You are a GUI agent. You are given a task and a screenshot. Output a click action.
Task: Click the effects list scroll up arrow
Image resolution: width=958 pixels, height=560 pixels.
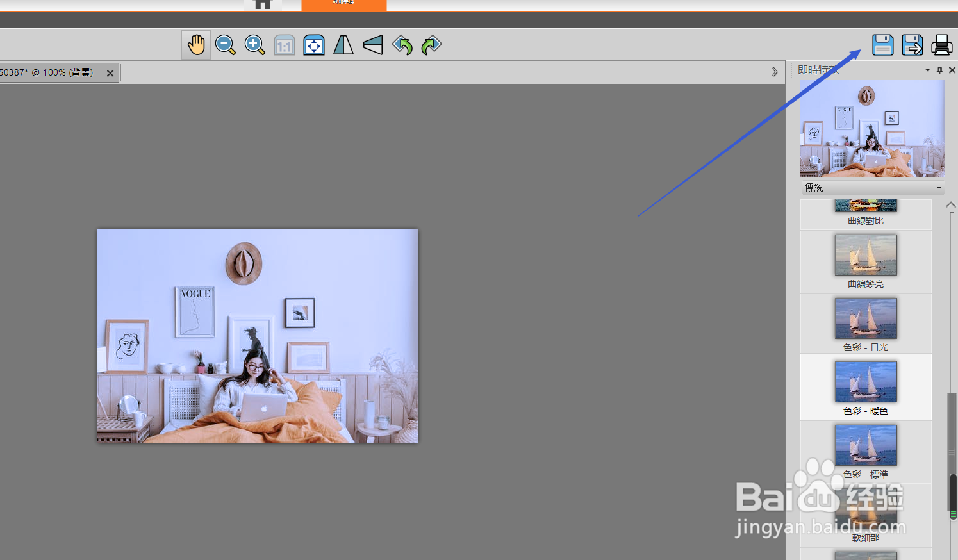point(951,205)
